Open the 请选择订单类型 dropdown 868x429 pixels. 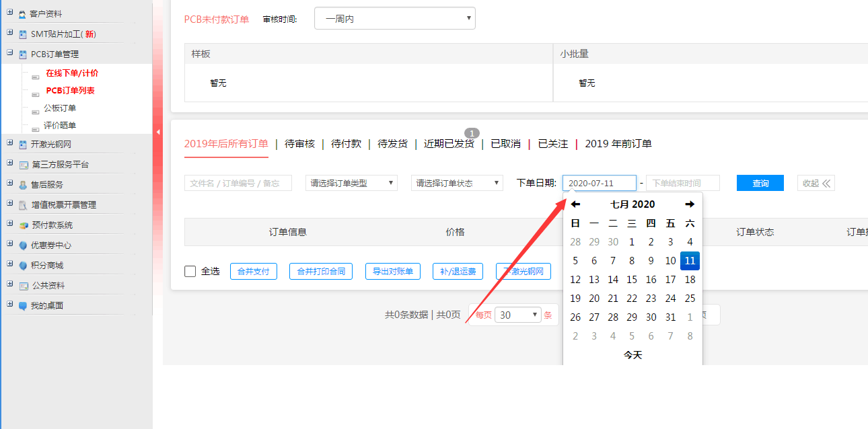351,183
